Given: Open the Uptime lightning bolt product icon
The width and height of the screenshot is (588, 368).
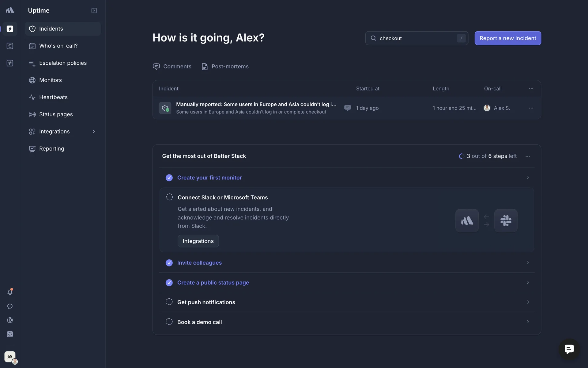Looking at the screenshot, I should [x=10, y=29].
